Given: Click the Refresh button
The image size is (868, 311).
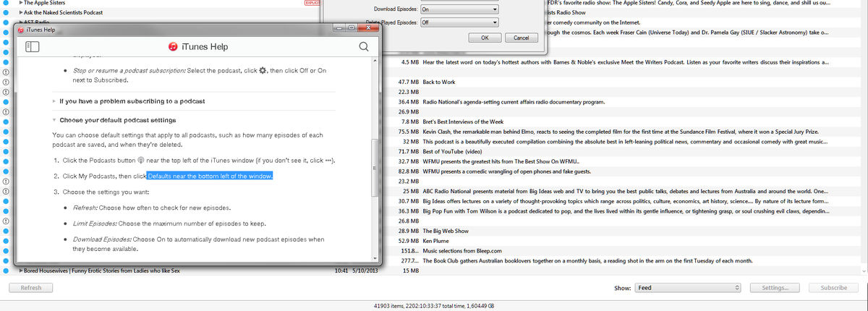Looking at the screenshot, I should [31, 288].
